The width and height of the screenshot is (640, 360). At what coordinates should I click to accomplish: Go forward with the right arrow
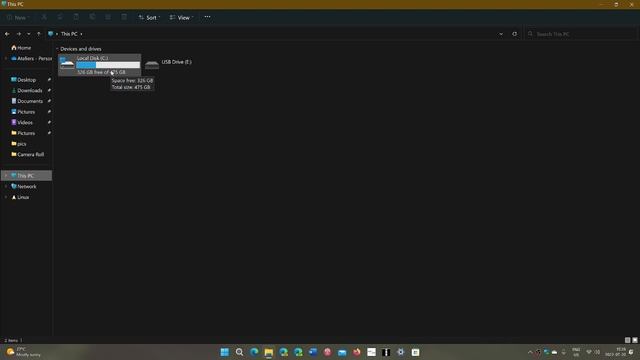pyautogui.click(x=18, y=34)
